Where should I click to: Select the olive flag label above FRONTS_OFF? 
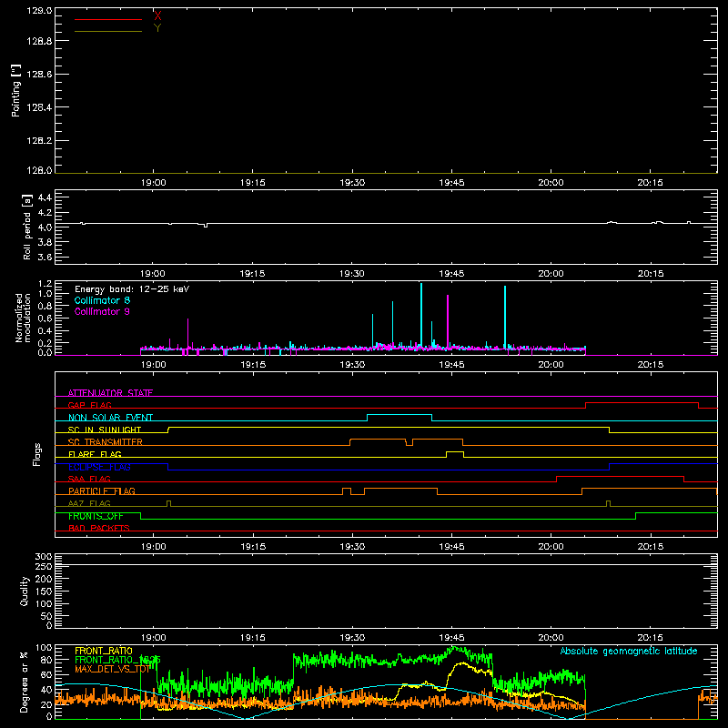pyautogui.click(x=89, y=503)
